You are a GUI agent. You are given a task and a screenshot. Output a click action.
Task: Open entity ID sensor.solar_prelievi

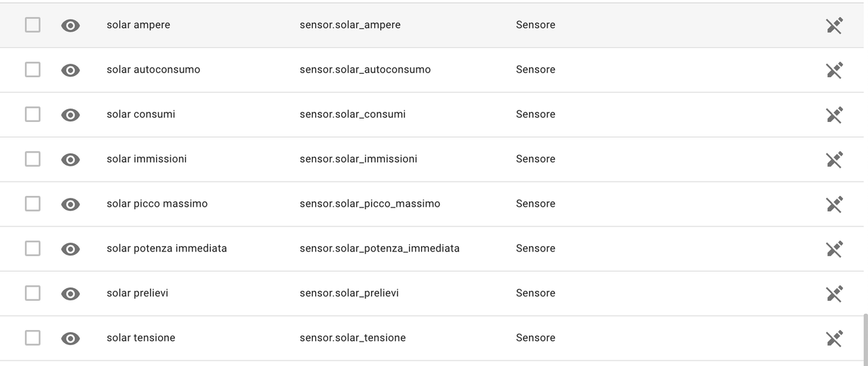click(x=349, y=293)
